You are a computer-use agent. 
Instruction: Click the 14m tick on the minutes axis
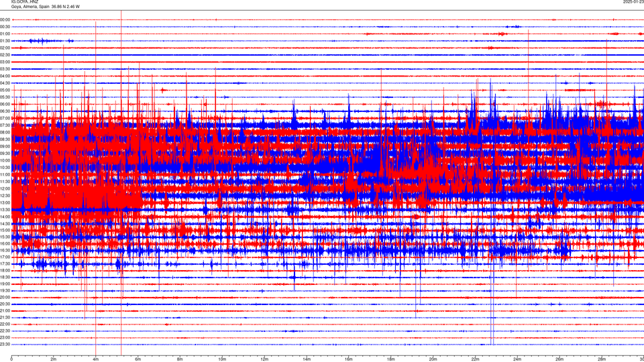coord(307,359)
